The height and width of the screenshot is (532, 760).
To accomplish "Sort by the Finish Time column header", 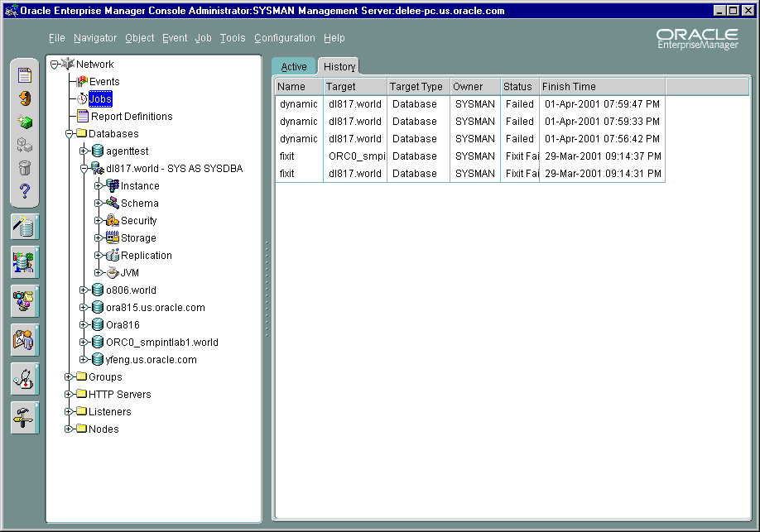I will tap(603, 87).
